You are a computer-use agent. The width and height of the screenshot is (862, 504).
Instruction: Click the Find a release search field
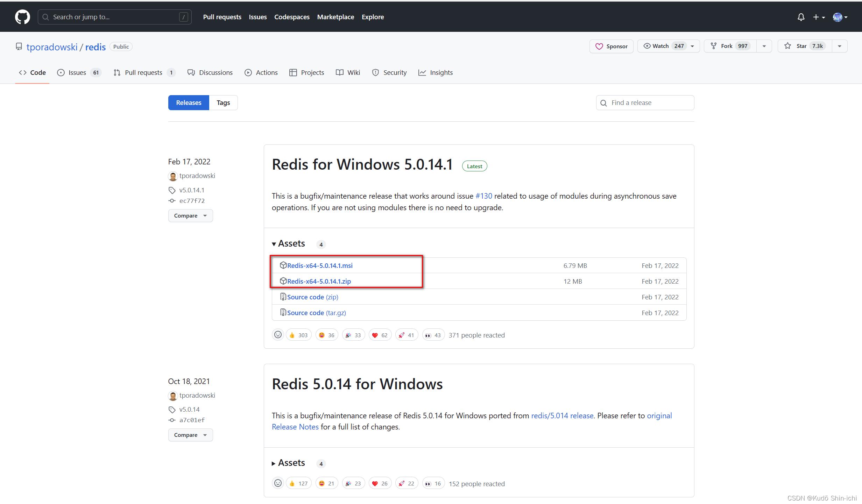(x=645, y=102)
